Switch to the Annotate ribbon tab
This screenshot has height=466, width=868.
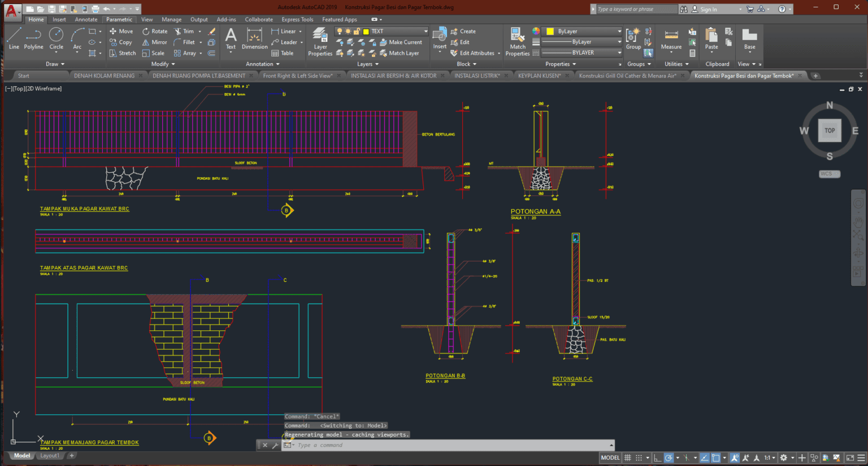click(x=86, y=19)
